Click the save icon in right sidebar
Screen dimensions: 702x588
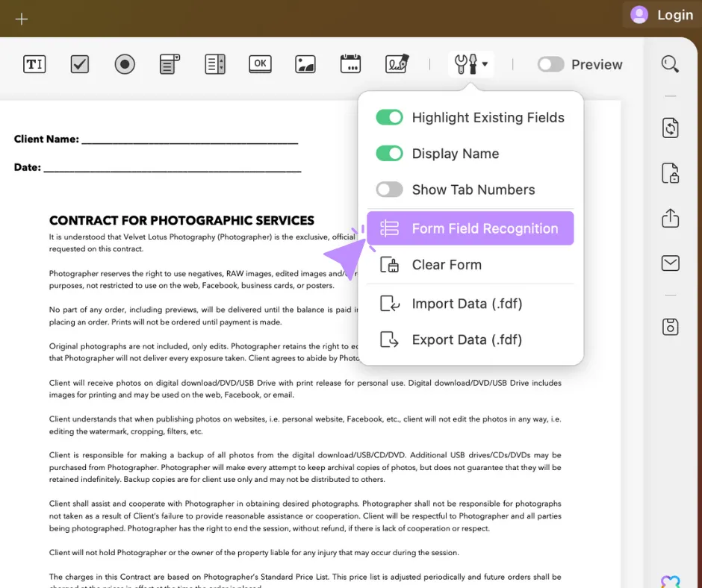pyautogui.click(x=670, y=327)
